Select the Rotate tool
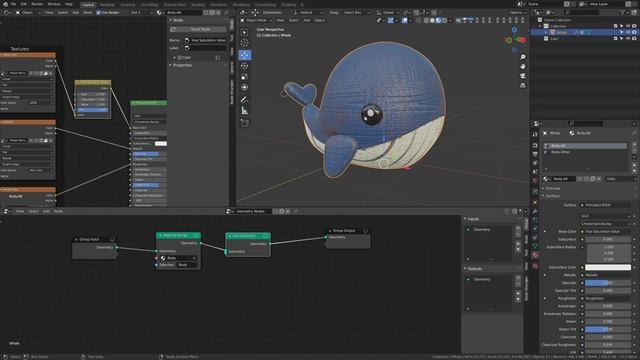Image resolution: width=640 pixels, height=360 pixels. (244, 66)
